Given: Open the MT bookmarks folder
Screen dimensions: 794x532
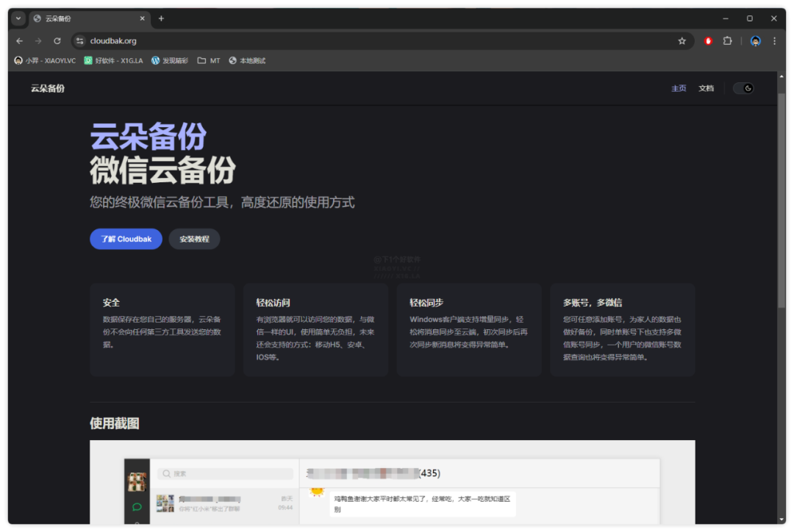Looking at the screenshot, I should click(209, 60).
